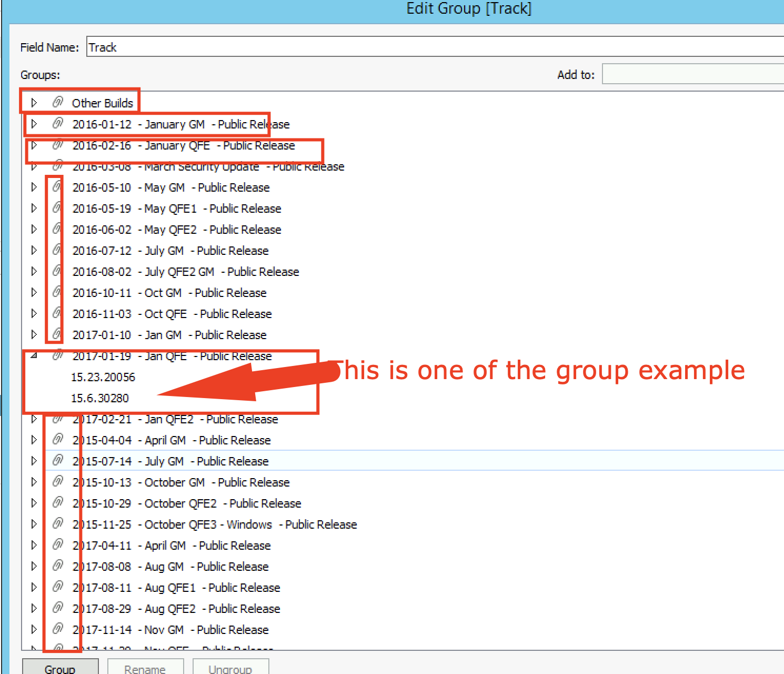Select member 15.6.30280

tap(100, 398)
